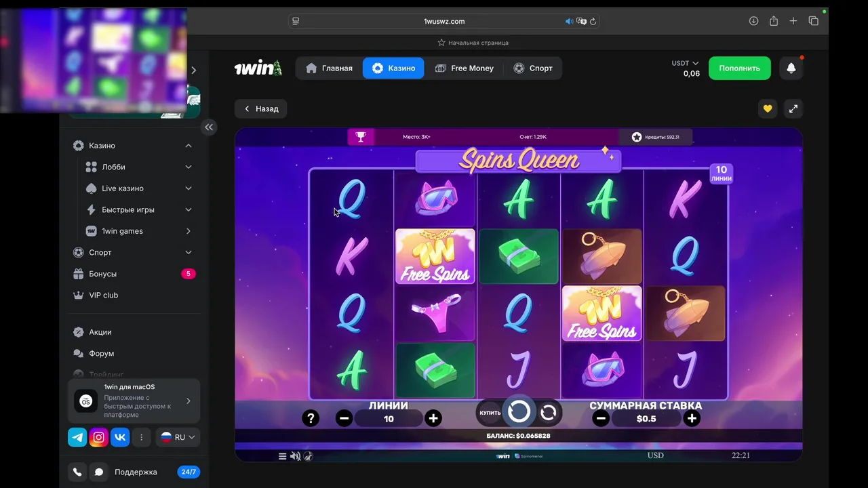Collapse the Казино sidebar section
The image size is (868, 488).
[189, 146]
